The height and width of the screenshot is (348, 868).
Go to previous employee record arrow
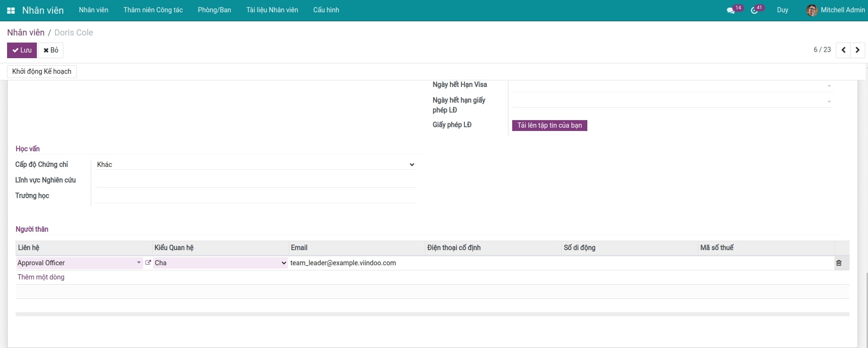pos(843,50)
